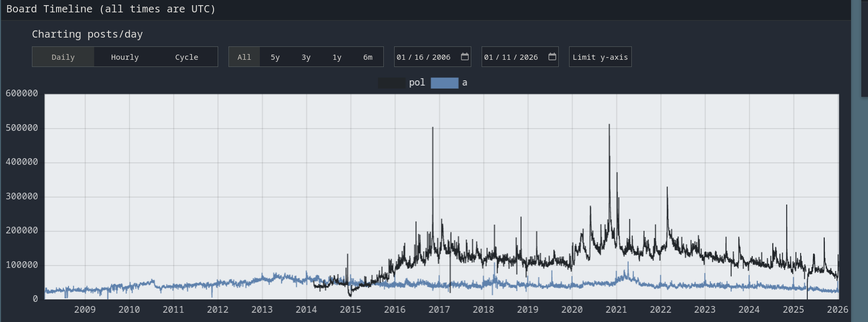Select the All time range
868x322 pixels.
coord(244,57)
